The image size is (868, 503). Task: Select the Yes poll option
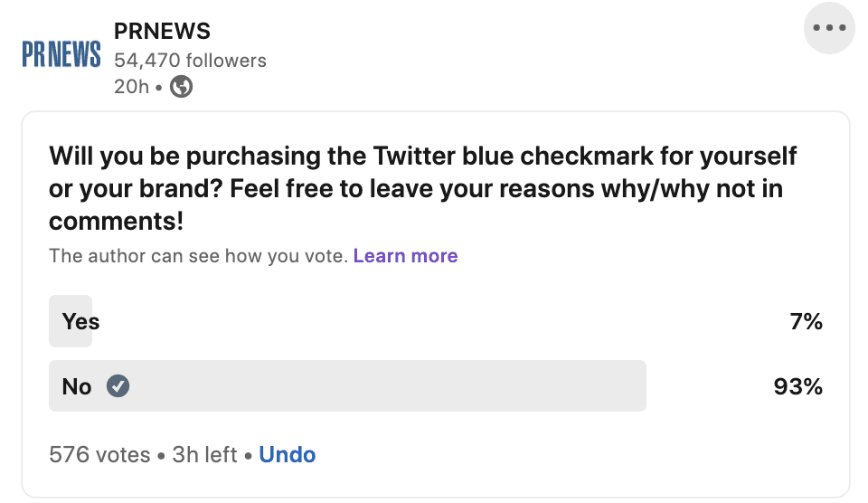80,321
